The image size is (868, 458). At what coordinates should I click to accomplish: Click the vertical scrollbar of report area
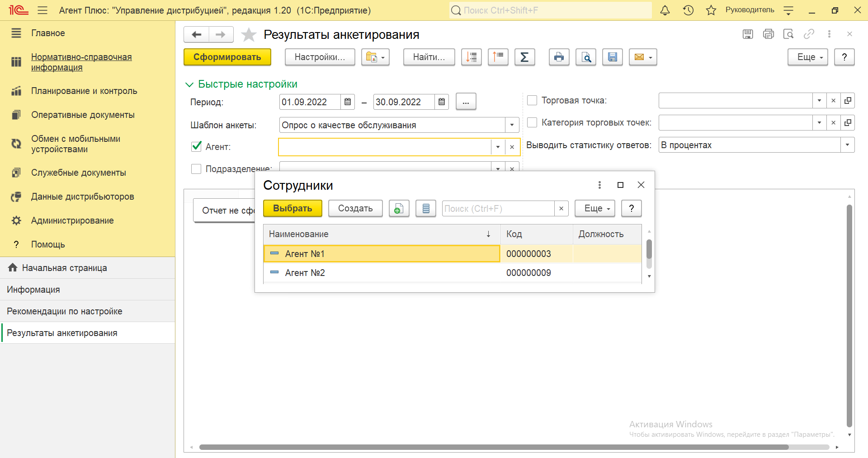coord(849,316)
